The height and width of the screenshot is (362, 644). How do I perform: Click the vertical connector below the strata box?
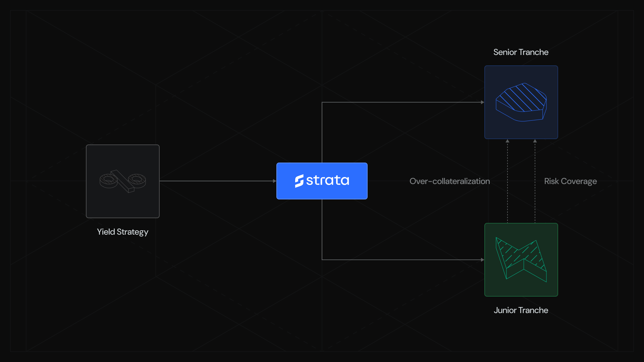coord(322,230)
